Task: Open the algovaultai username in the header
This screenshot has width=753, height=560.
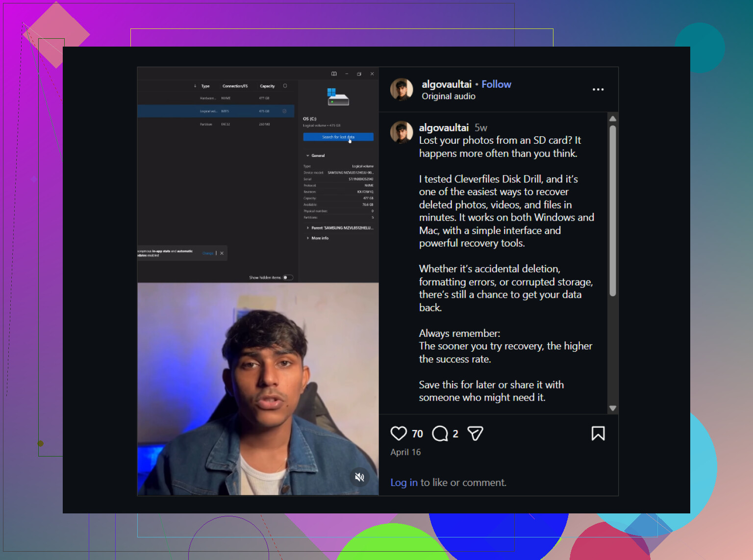Action: coord(447,84)
